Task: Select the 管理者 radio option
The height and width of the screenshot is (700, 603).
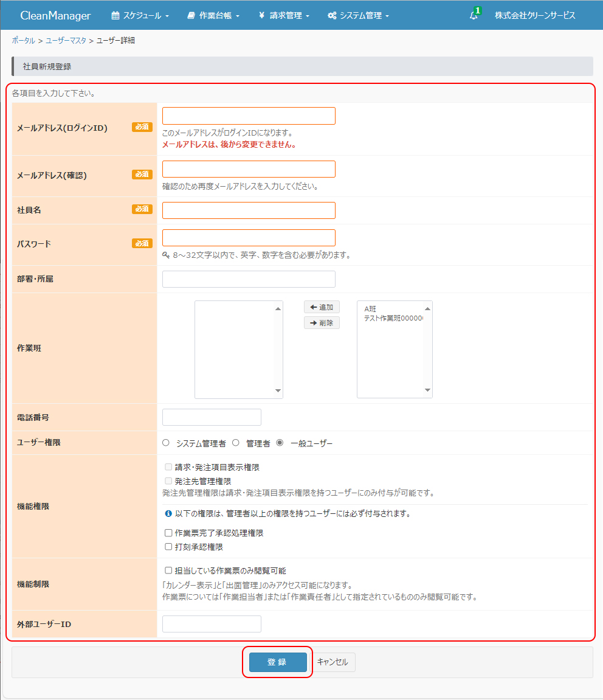Action: point(236,443)
